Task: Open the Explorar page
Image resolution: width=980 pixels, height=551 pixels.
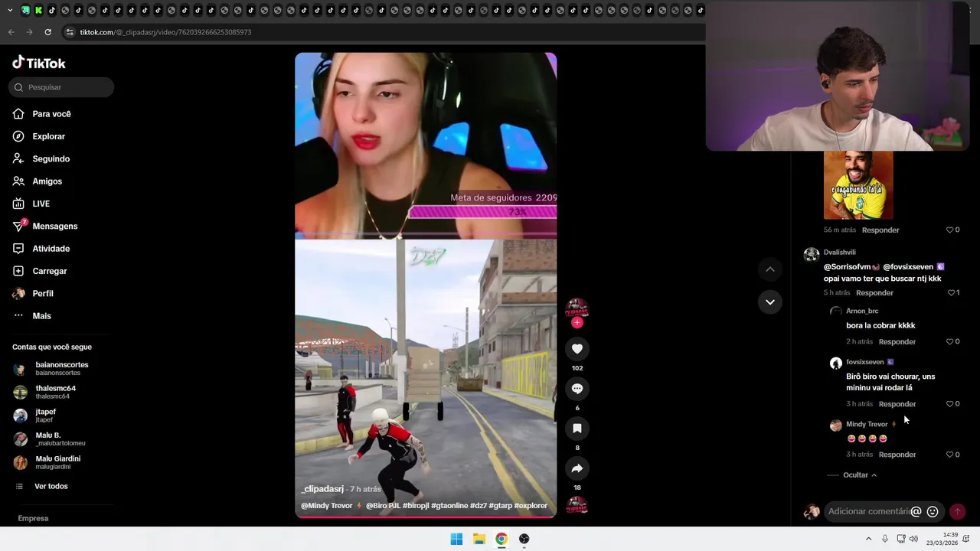Action: (48, 136)
